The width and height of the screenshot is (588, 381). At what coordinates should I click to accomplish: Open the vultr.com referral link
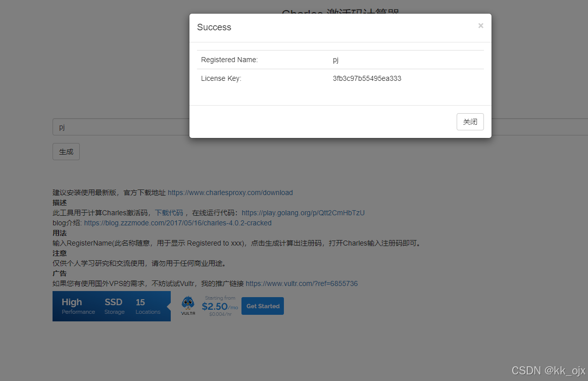click(302, 284)
